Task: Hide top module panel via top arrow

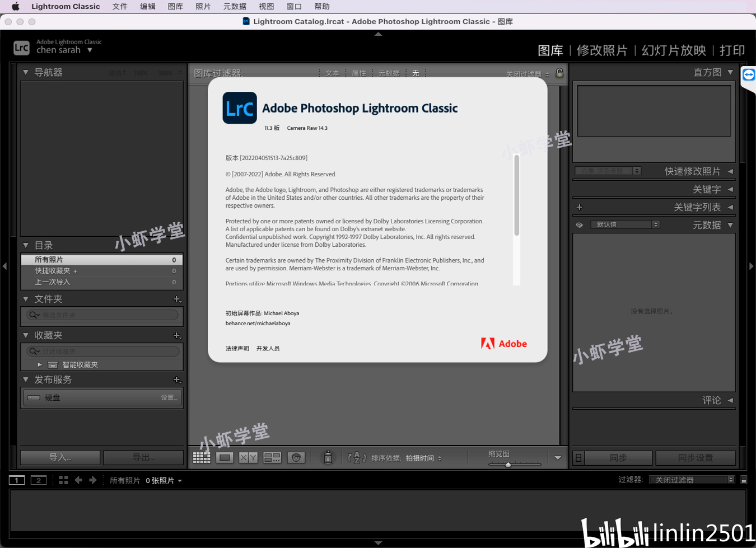Action: [x=379, y=34]
